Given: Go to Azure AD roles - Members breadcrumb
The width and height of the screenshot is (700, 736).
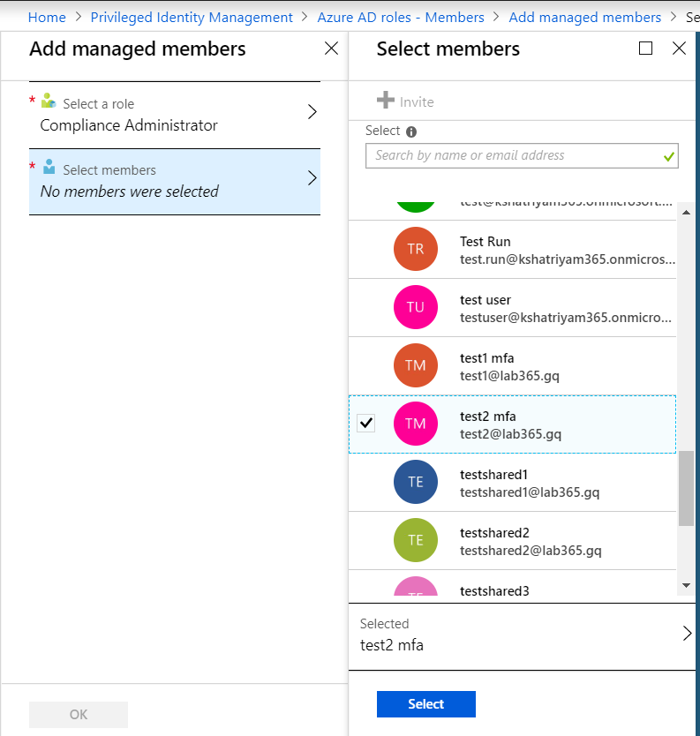Looking at the screenshot, I should pos(401,18).
